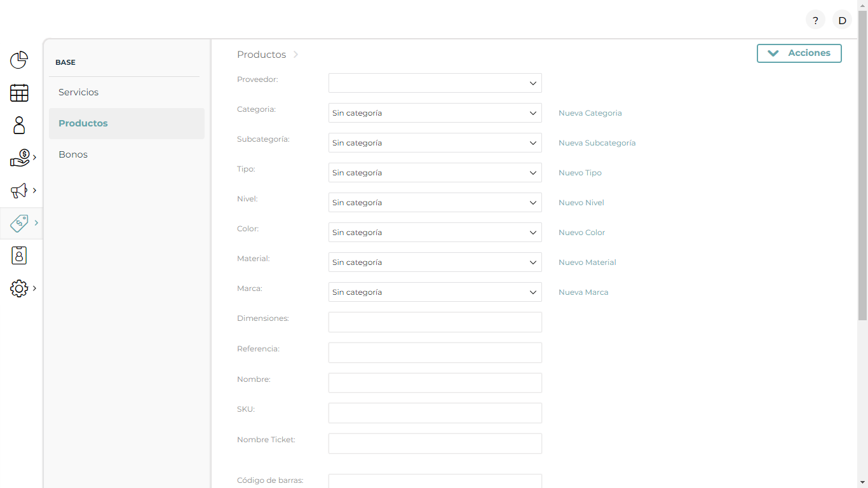
Task: Focus the Dimensiones input field
Action: [435, 322]
